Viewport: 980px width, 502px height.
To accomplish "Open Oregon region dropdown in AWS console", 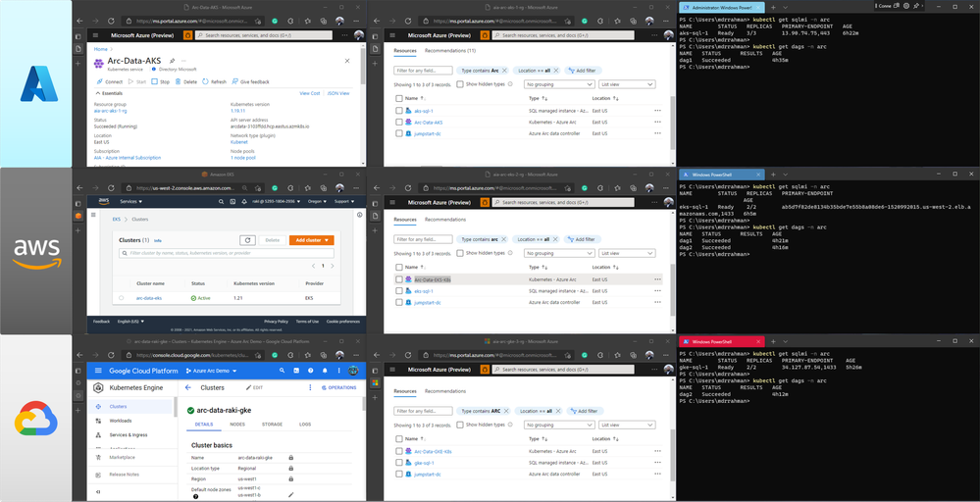I will (x=317, y=202).
